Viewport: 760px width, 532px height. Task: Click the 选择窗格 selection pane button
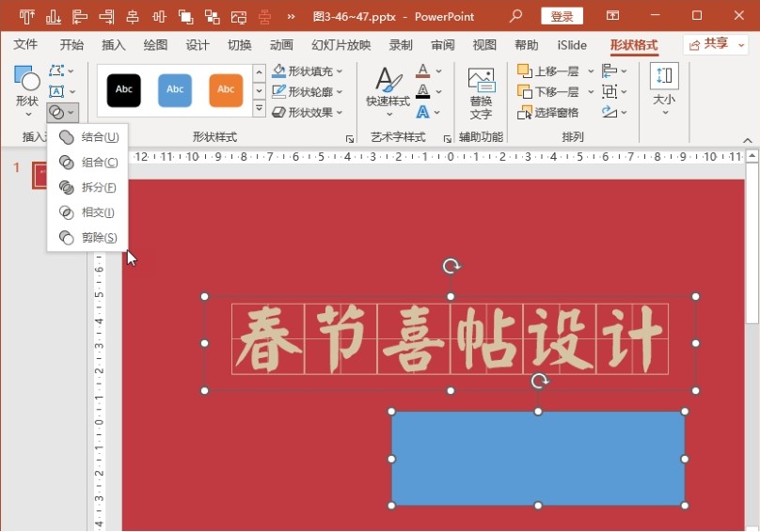click(x=548, y=112)
